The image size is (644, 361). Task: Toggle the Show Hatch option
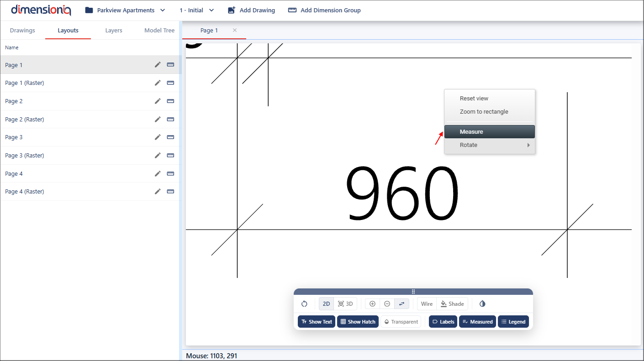coord(358,322)
